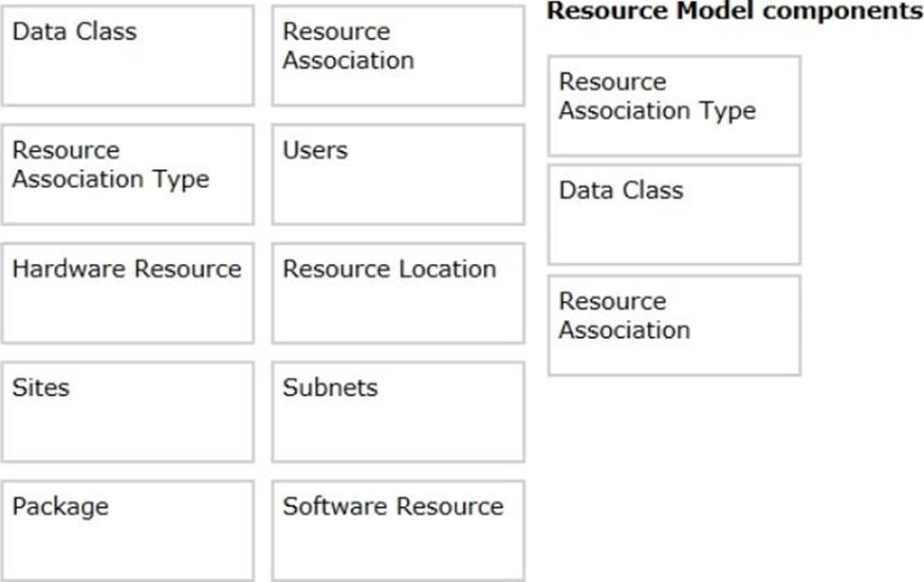Select the Data Class option in source list
Image resolution: width=924 pixels, height=582 pixels.
(x=127, y=55)
